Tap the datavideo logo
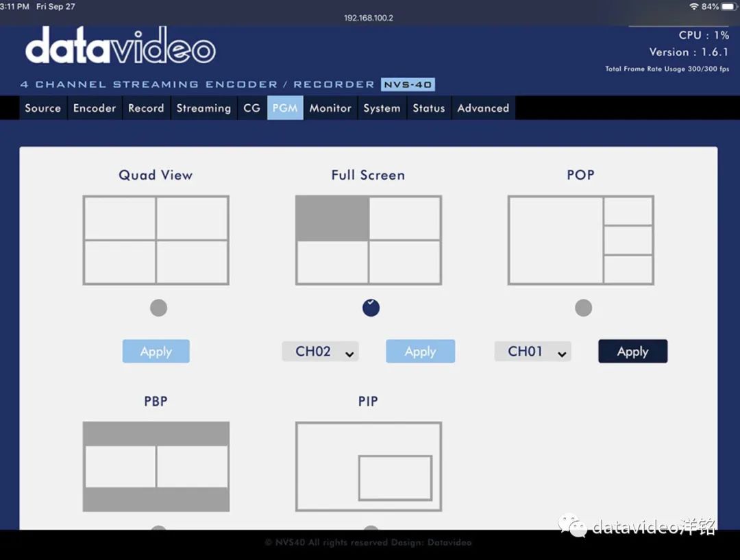 point(121,49)
